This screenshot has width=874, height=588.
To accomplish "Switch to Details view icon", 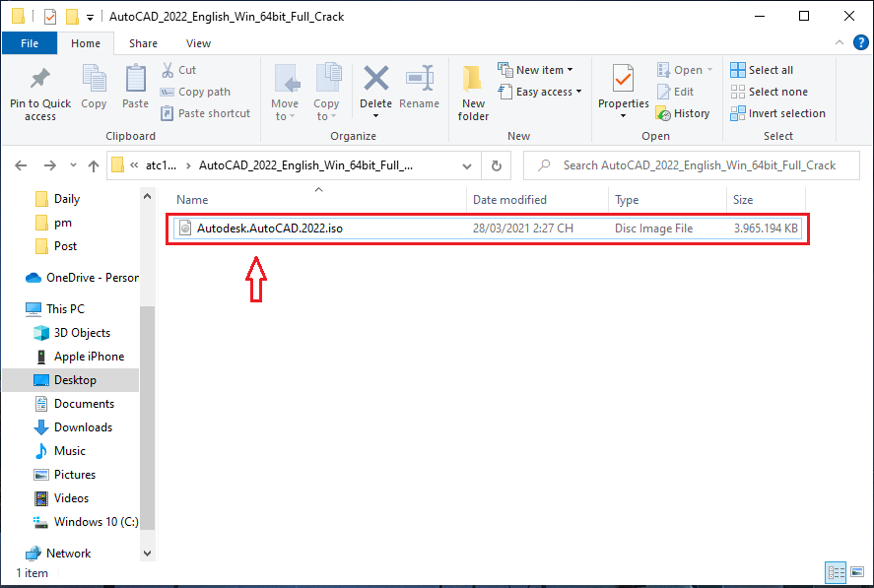I will pyautogui.click(x=836, y=572).
